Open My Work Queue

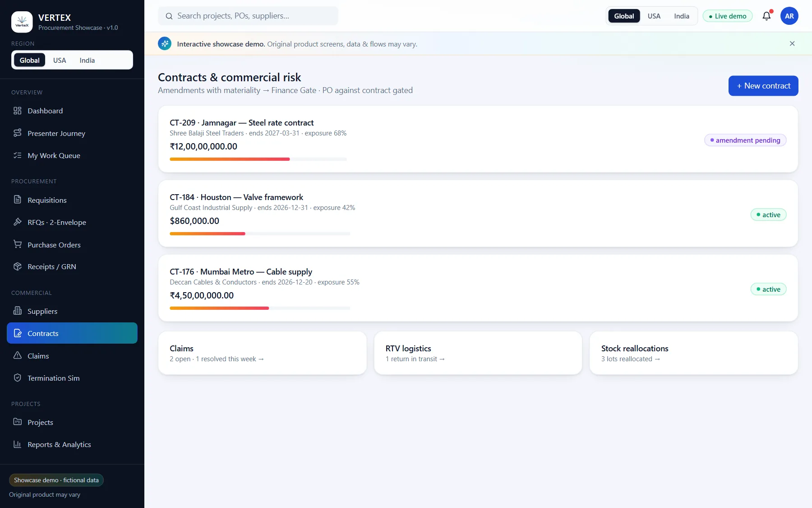pos(72,155)
